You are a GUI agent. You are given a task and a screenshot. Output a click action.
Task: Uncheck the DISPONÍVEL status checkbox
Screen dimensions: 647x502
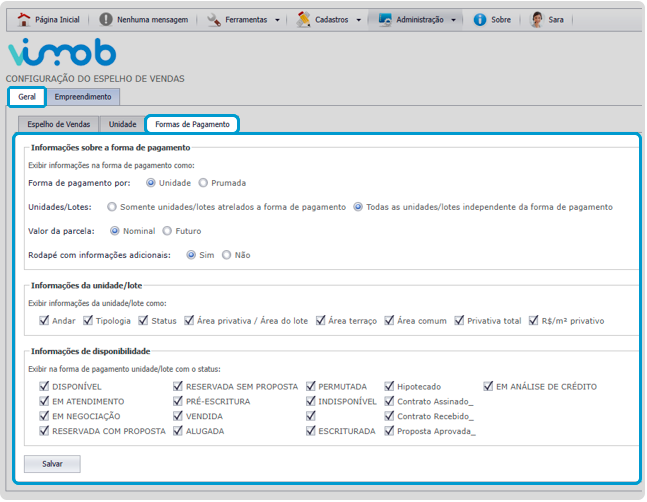click(44, 386)
